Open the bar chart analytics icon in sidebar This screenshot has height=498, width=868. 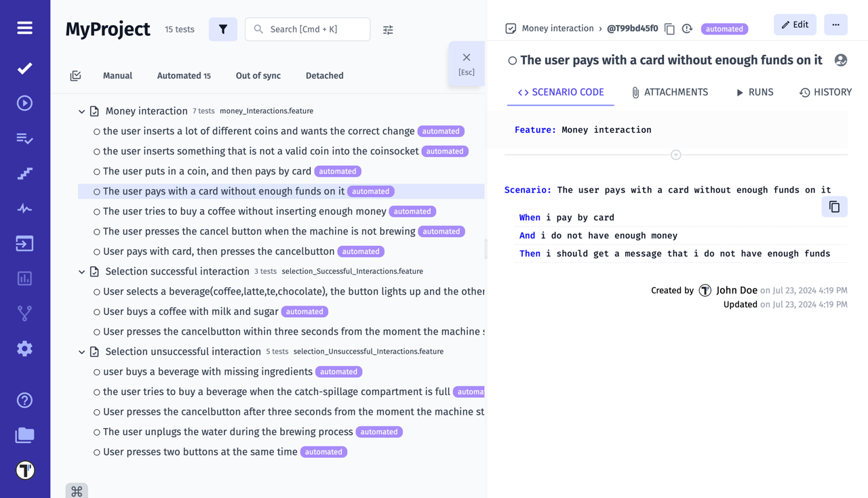pos(24,278)
